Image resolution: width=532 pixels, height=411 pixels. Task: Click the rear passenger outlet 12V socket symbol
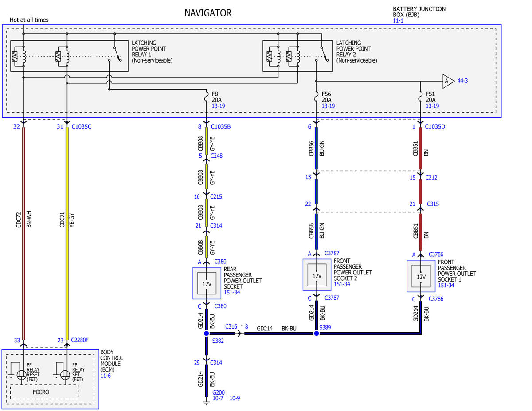[x=207, y=283]
